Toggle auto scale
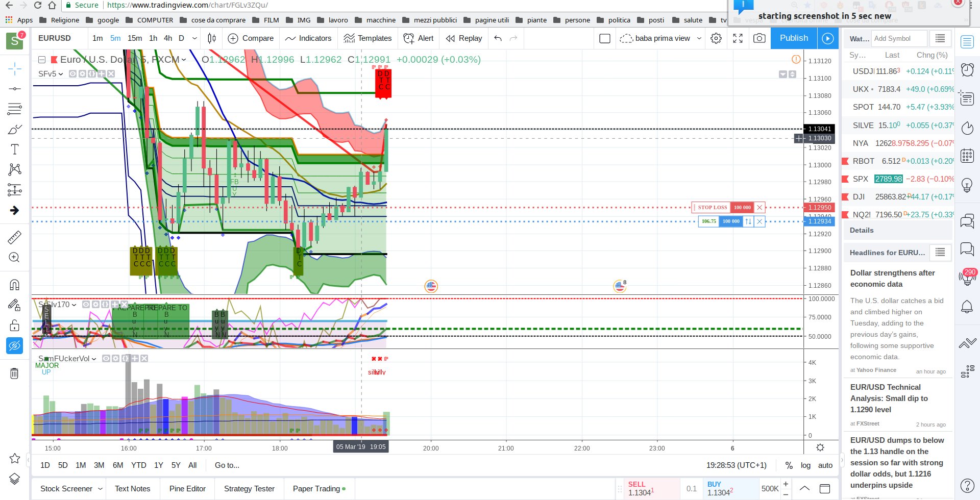This screenshot has height=500, width=980. 825,465
